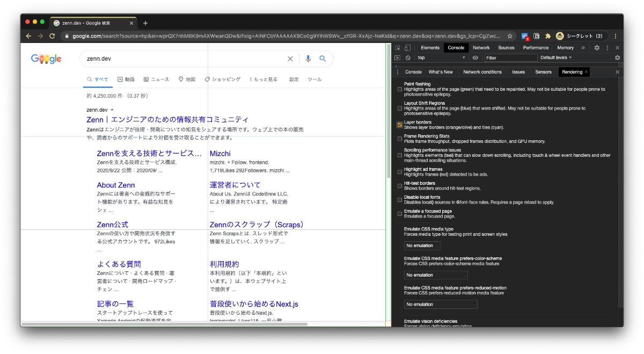Enable Hit-test borders checkbox
The height and width of the screenshot is (354, 644).
400,186
